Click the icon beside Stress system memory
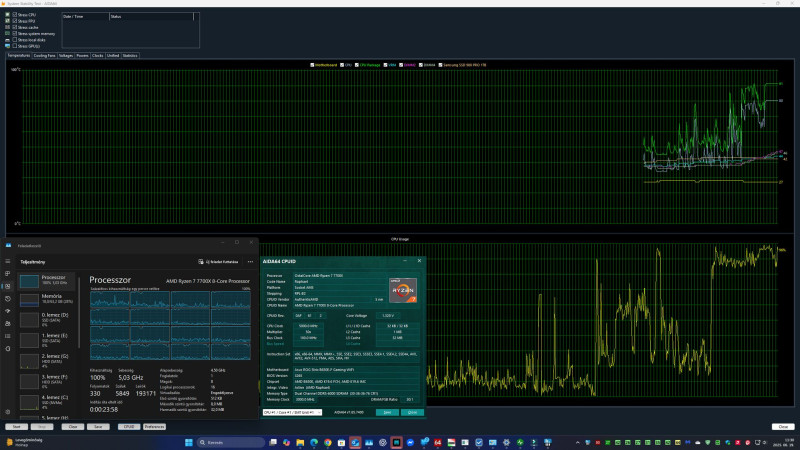Viewport: 800px width, 450px height. [7, 33]
